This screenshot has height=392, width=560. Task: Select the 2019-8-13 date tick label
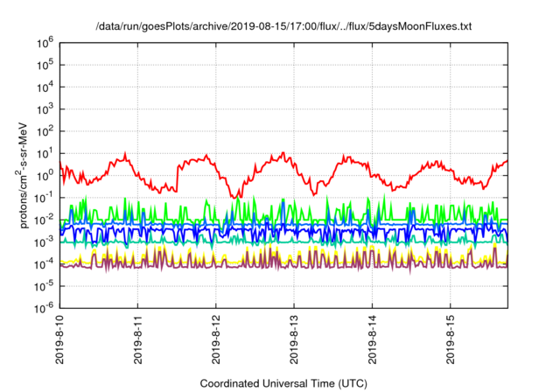pos(294,341)
